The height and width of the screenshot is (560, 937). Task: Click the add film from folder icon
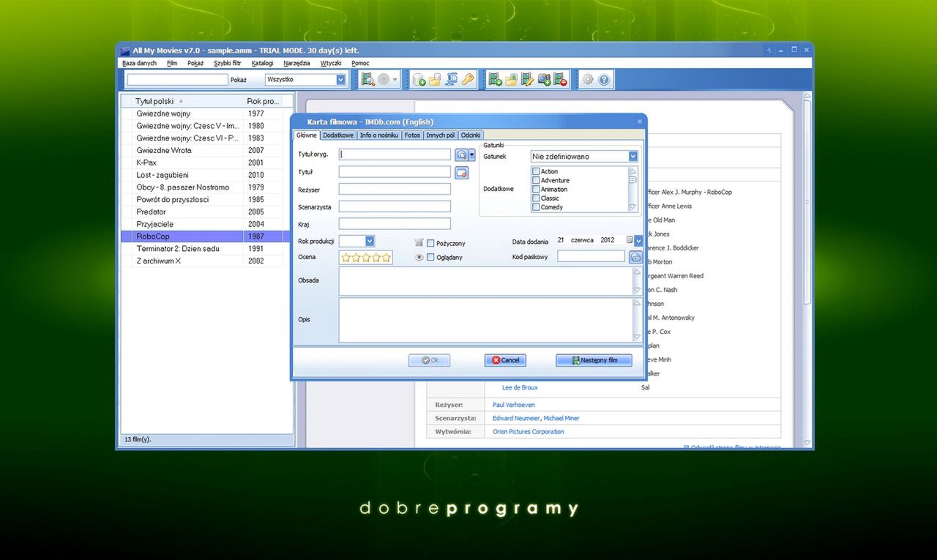pos(512,80)
